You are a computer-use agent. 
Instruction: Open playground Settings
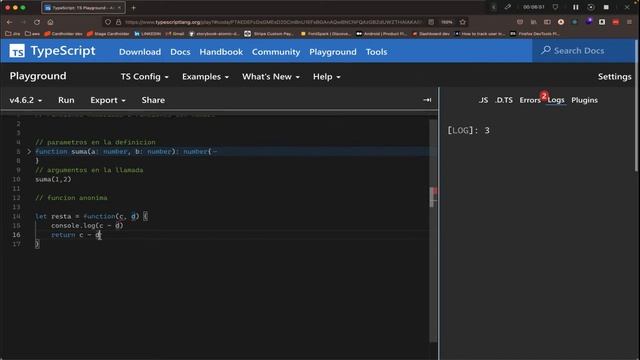(x=614, y=77)
